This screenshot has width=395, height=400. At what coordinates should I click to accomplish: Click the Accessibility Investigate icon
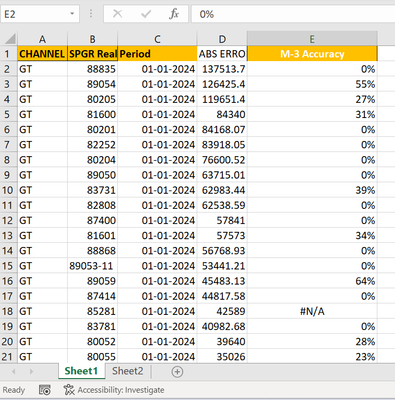(x=69, y=390)
